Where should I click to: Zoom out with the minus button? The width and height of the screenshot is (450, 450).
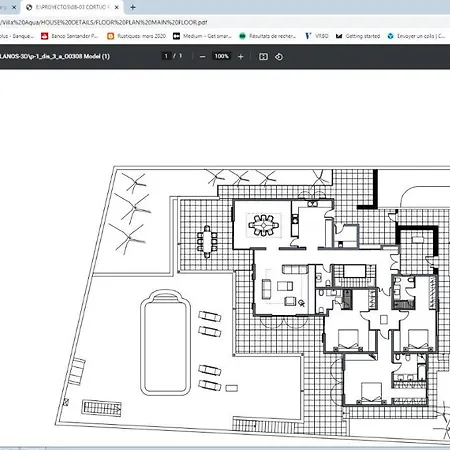tap(202, 57)
